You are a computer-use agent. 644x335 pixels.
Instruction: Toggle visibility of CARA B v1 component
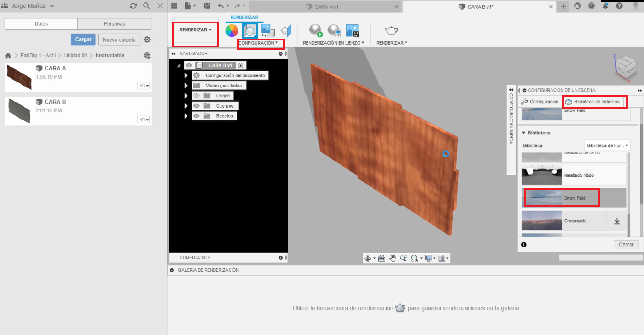point(189,65)
